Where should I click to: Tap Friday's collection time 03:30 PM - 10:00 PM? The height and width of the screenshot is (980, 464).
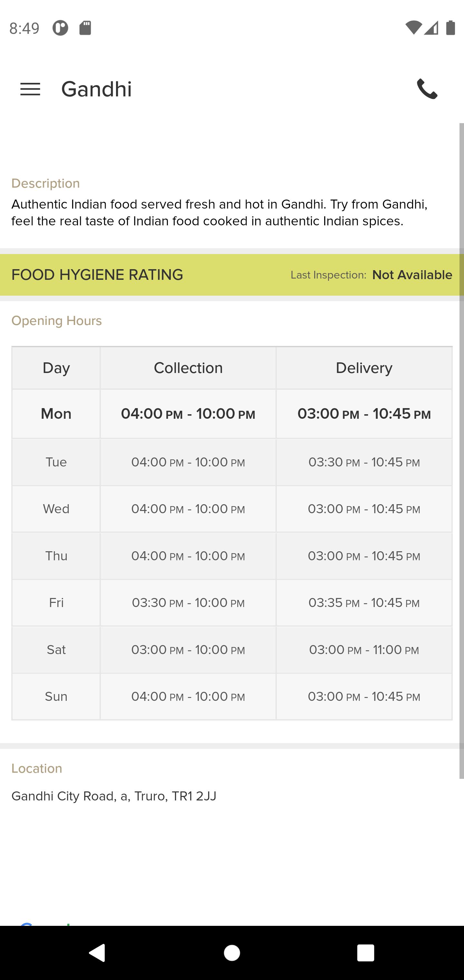click(188, 603)
